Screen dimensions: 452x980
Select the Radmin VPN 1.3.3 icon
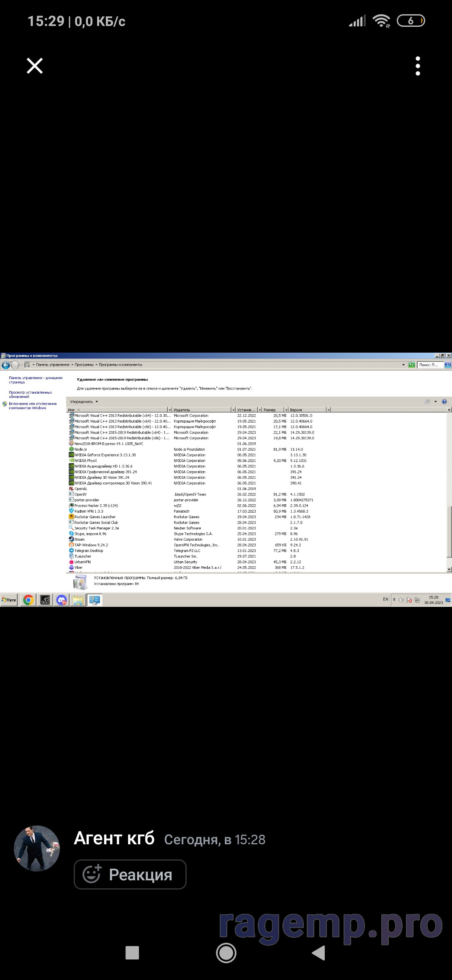tap(71, 511)
